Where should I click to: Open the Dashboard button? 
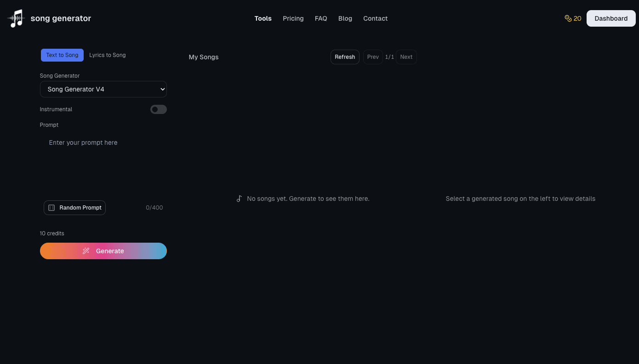[x=610, y=18]
